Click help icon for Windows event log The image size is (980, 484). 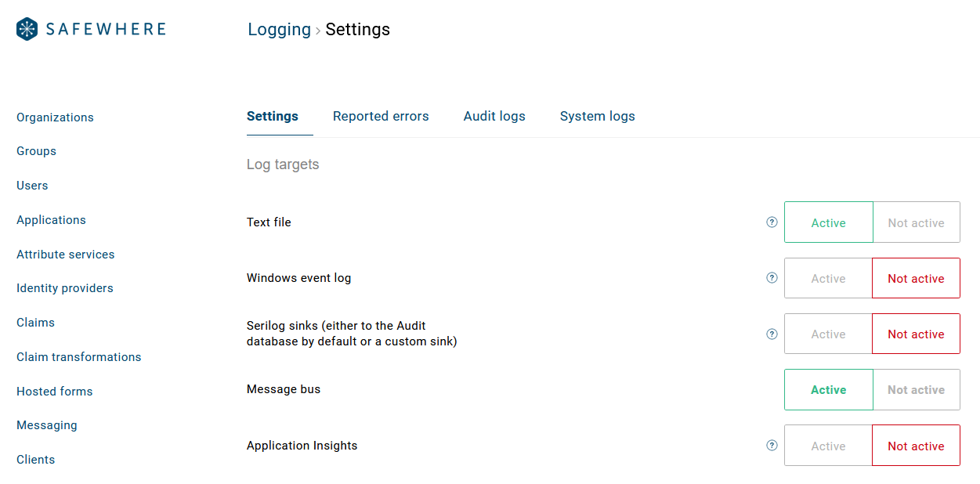pos(772,278)
